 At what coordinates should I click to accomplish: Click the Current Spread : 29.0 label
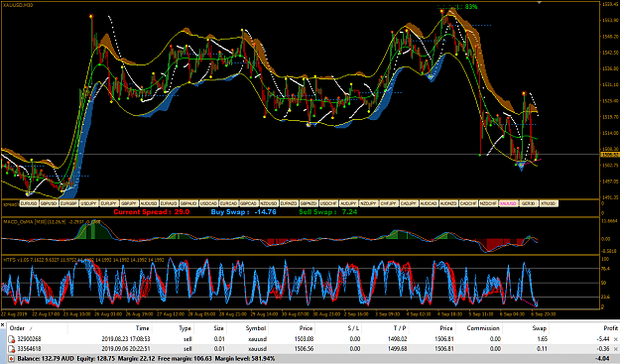(x=152, y=212)
